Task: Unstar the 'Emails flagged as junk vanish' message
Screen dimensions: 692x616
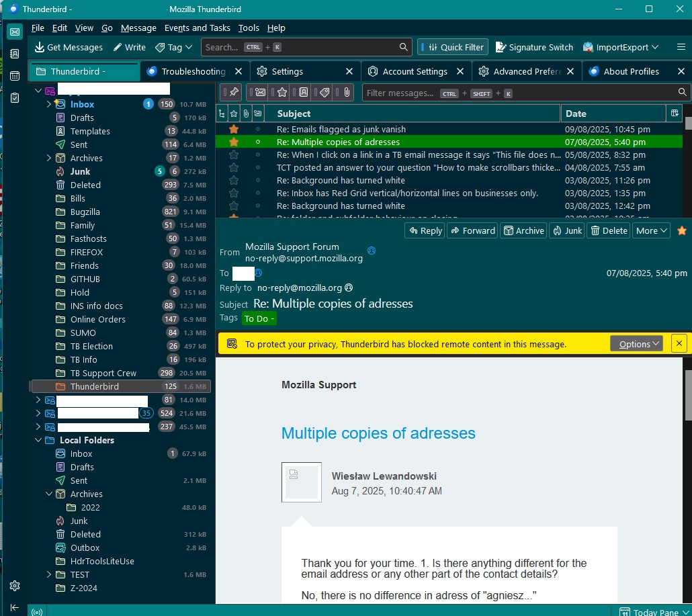Action: pos(234,129)
